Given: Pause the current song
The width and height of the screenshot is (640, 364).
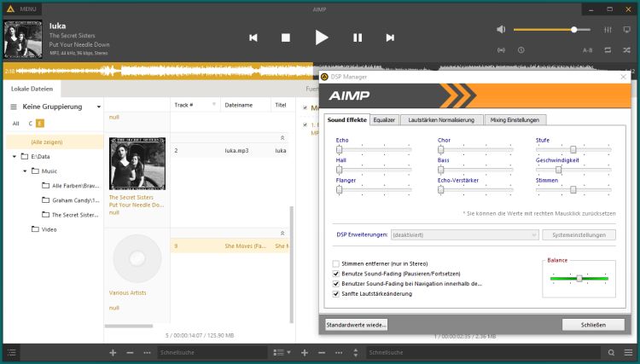Looking at the screenshot, I should [x=358, y=38].
